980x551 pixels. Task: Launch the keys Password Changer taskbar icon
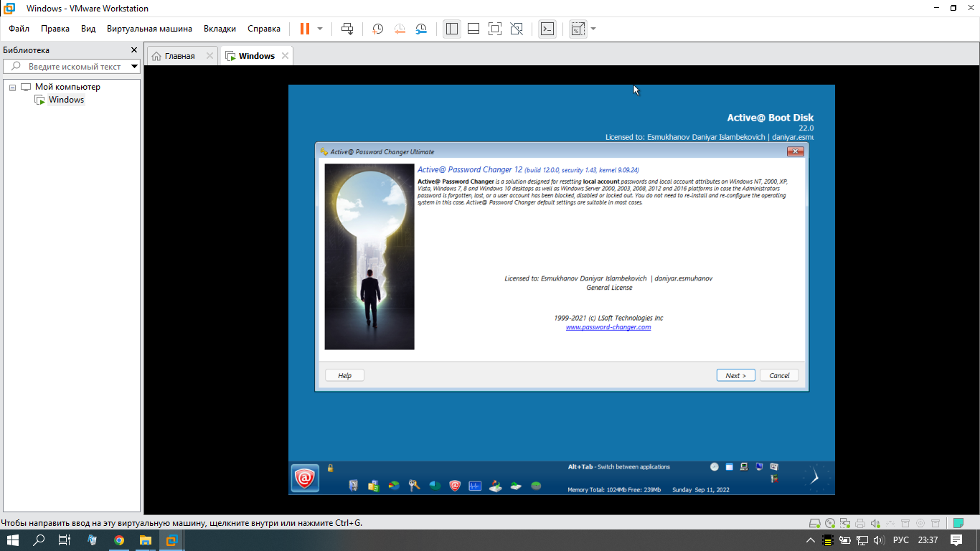coord(414,486)
